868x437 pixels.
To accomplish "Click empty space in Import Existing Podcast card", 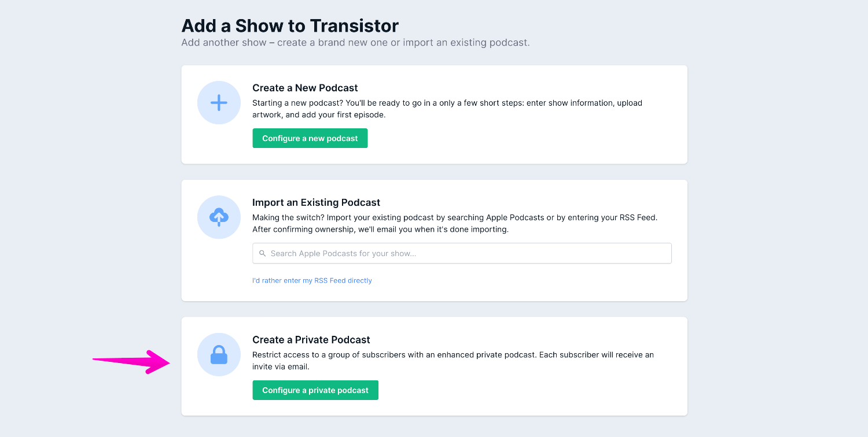I will (521, 283).
